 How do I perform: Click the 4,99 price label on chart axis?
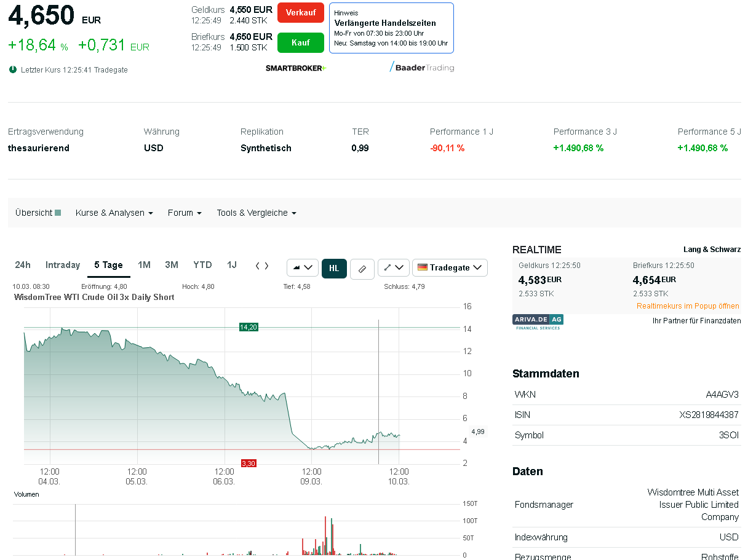pos(478,432)
